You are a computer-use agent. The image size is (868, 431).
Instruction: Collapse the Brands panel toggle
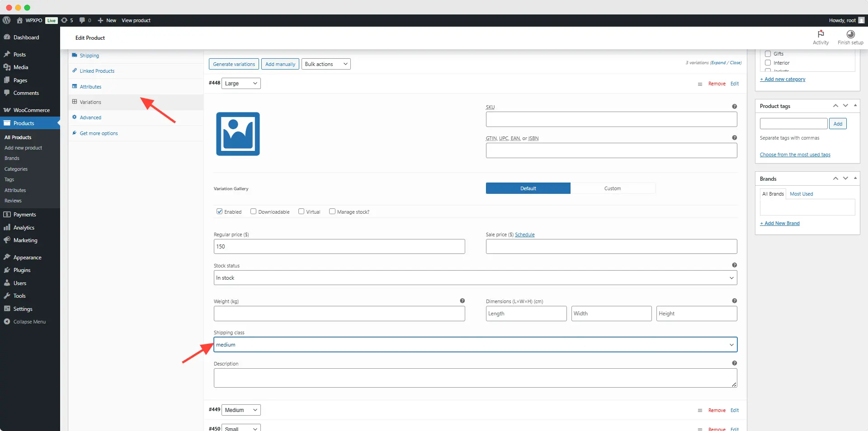pos(855,178)
